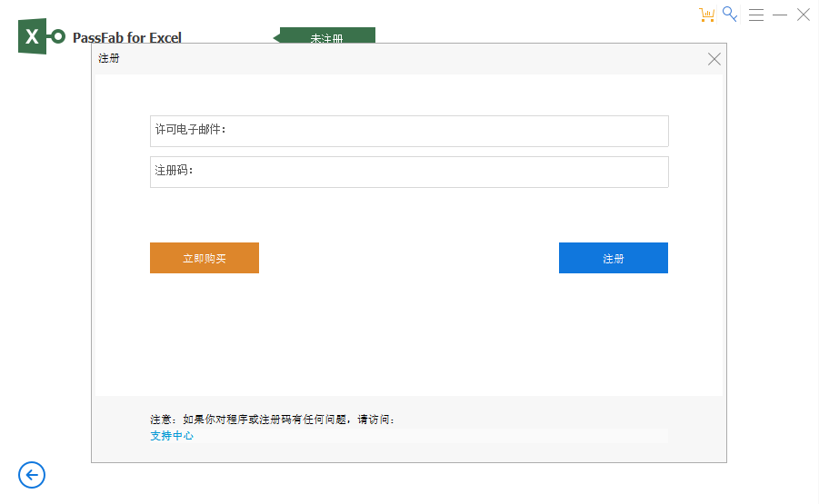This screenshot has width=819, height=504.
Task: Focus the 许可电子邮件 input field
Action: pyautogui.click(x=445, y=131)
